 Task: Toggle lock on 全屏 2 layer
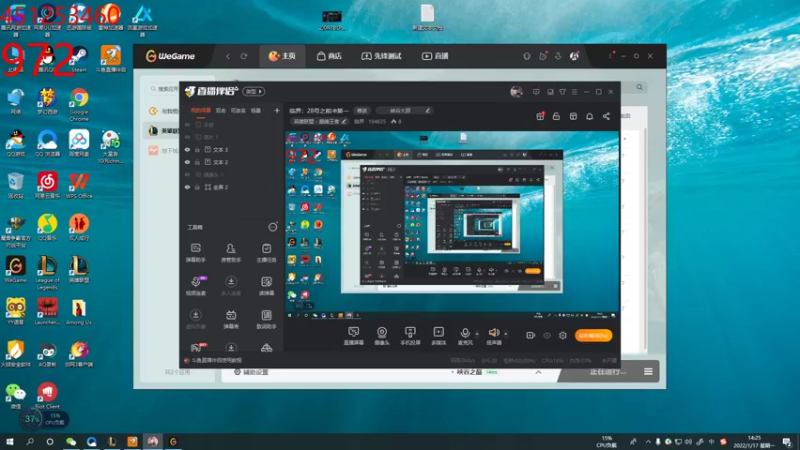click(x=197, y=187)
